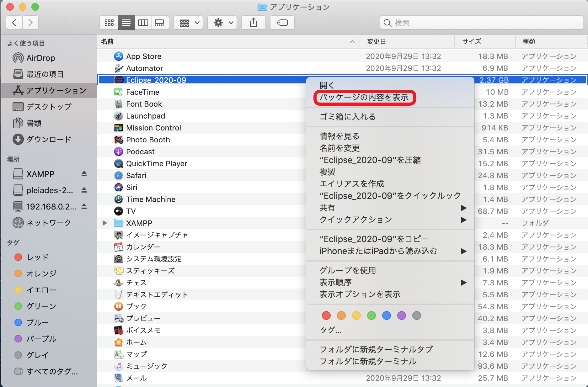The width and height of the screenshot is (588, 387).
Task: Open すべてのタグ... in the sidebar
Action: (46, 371)
